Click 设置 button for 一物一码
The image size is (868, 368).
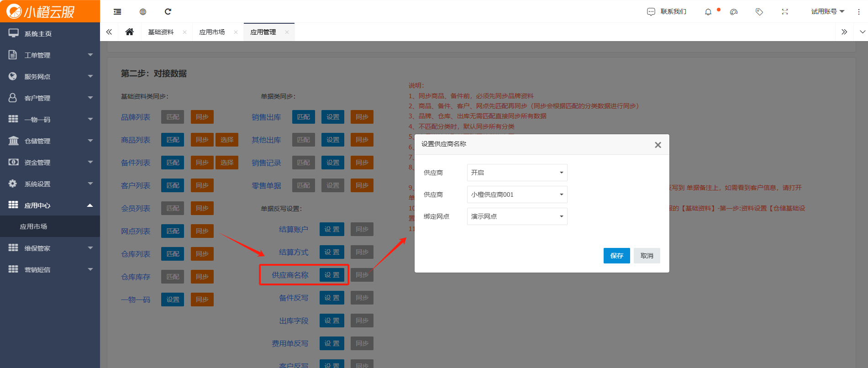[x=173, y=300]
